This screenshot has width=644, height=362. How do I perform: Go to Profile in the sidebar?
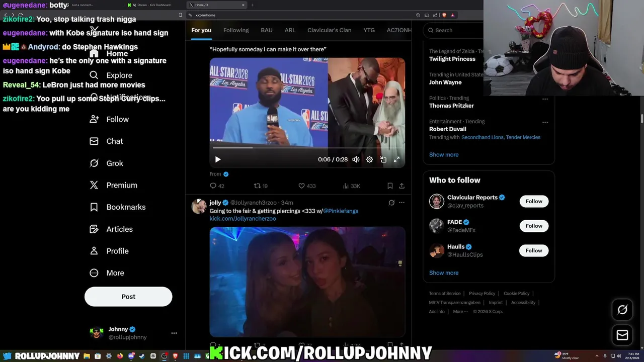(x=109, y=251)
